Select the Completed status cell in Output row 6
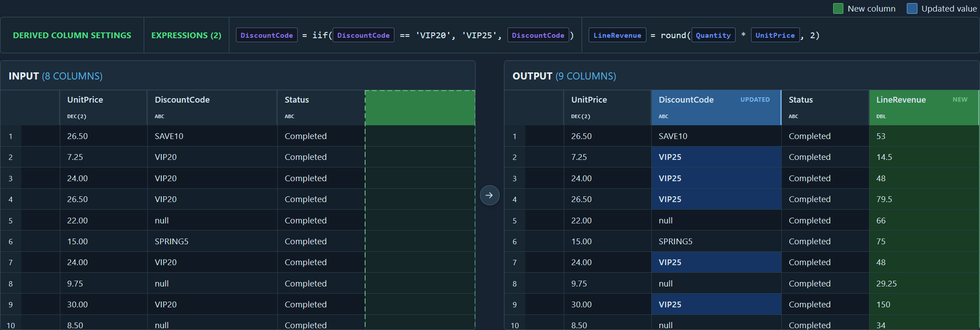Image resolution: width=980 pixels, height=330 pixels. click(825, 241)
